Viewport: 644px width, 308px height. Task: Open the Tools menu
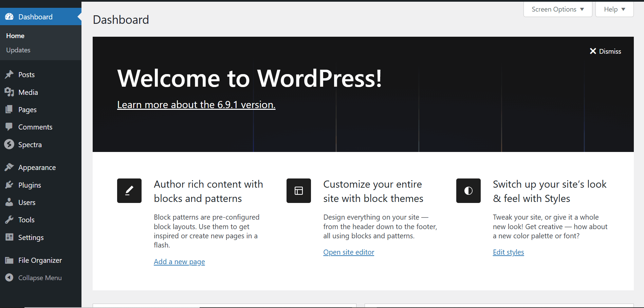click(41, 220)
